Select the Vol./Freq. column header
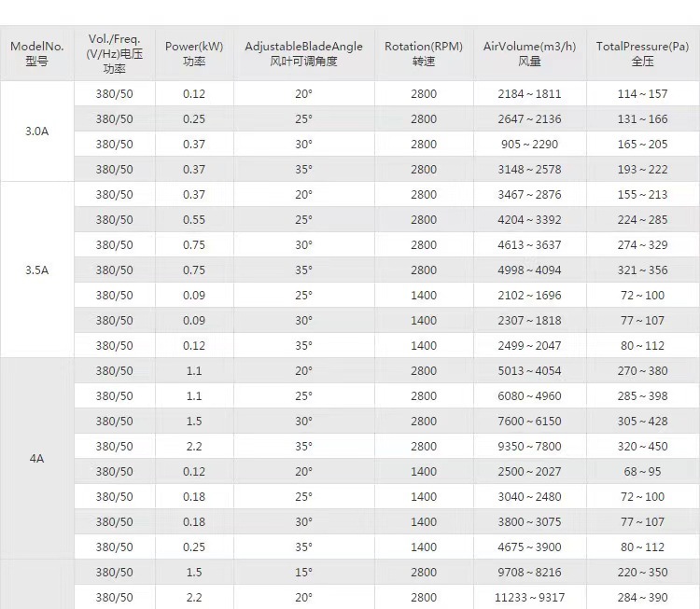This screenshot has width=700, height=609. pos(114,53)
